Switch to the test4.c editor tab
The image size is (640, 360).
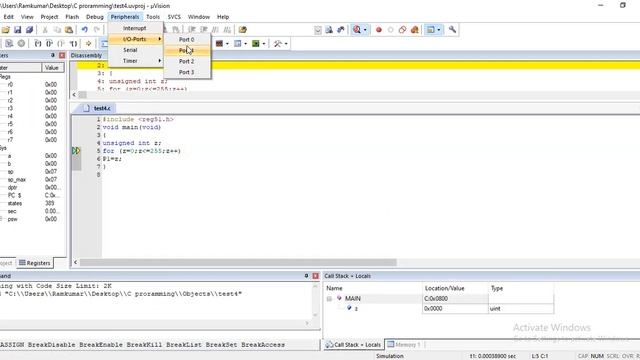point(98,108)
